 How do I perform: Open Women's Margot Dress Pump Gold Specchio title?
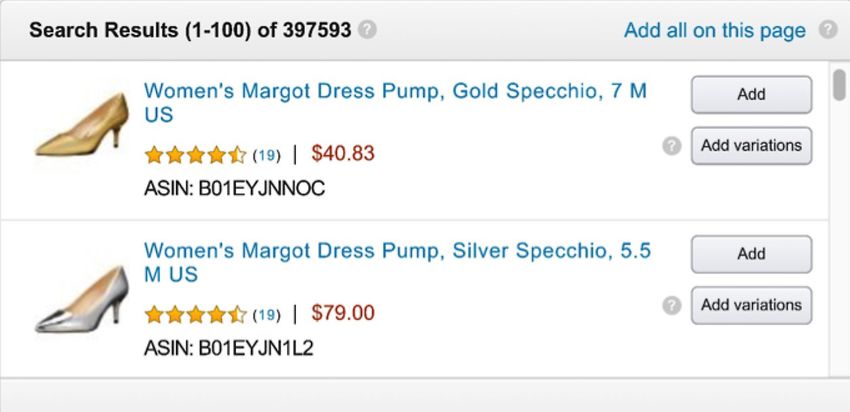click(396, 102)
